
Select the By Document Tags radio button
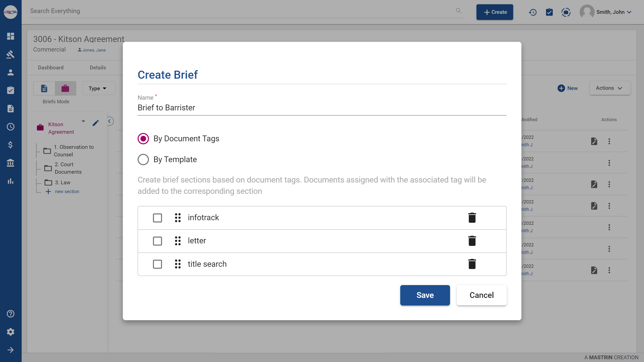pos(143,139)
